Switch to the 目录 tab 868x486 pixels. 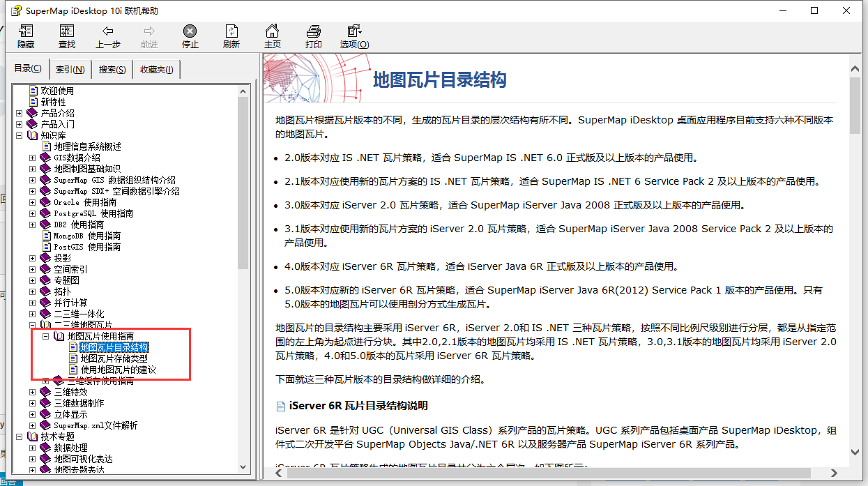28,68
